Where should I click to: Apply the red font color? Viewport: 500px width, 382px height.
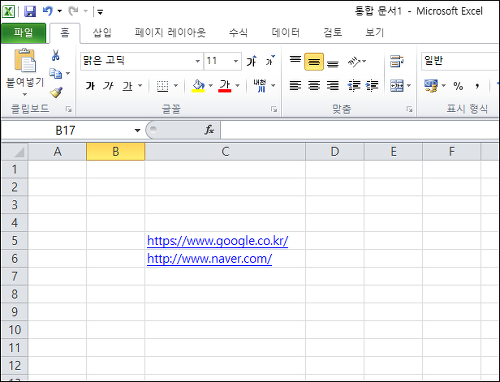pos(225,86)
